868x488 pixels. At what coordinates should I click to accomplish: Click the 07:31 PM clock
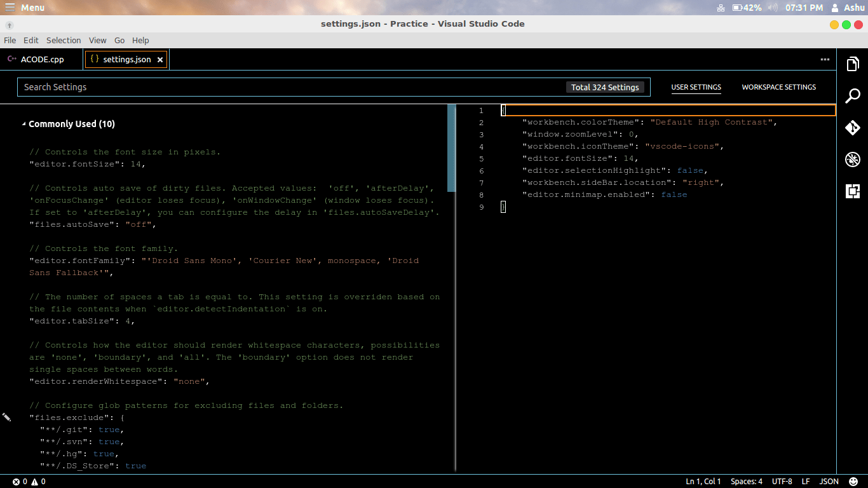[x=804, y=8]
